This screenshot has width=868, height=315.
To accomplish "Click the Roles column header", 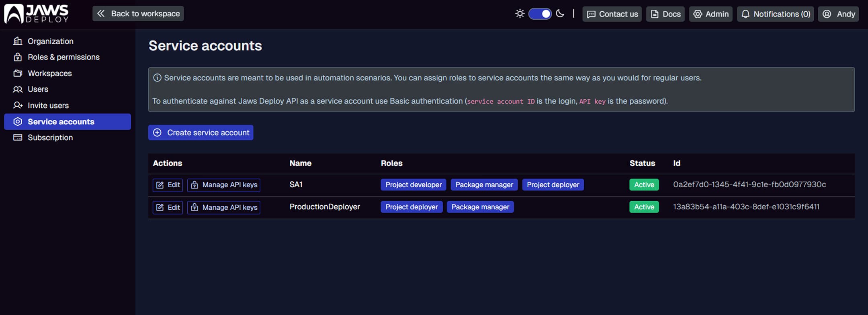I will click(x=392, y=163).
